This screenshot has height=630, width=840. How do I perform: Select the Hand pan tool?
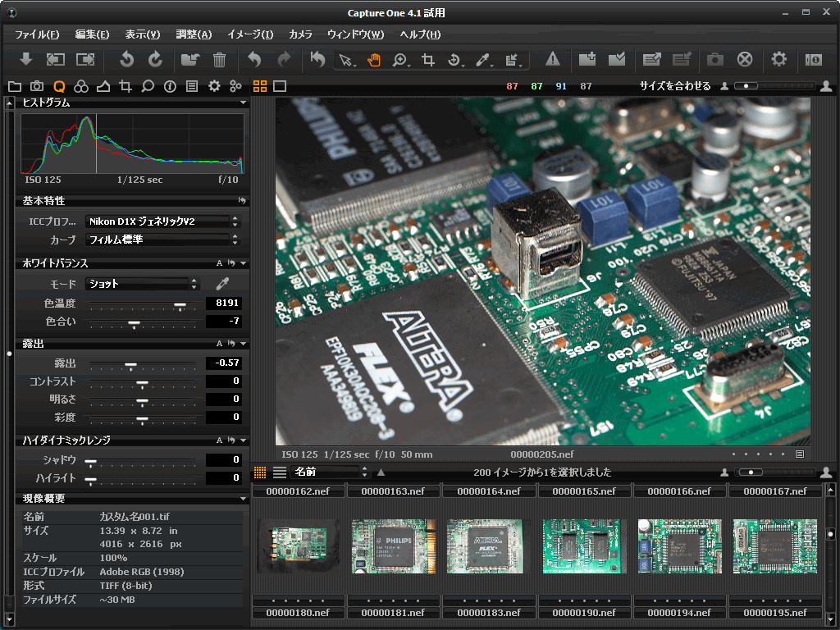(373, 60)
